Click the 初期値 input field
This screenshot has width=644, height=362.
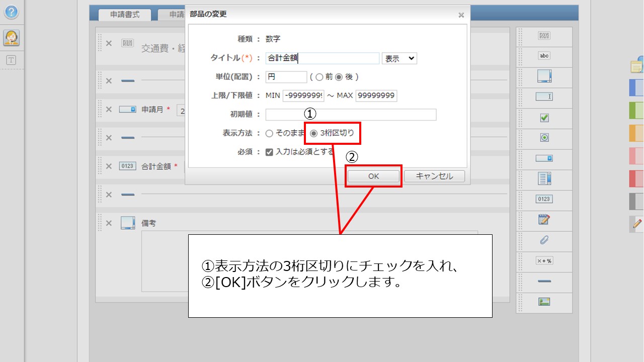(351, 114)
